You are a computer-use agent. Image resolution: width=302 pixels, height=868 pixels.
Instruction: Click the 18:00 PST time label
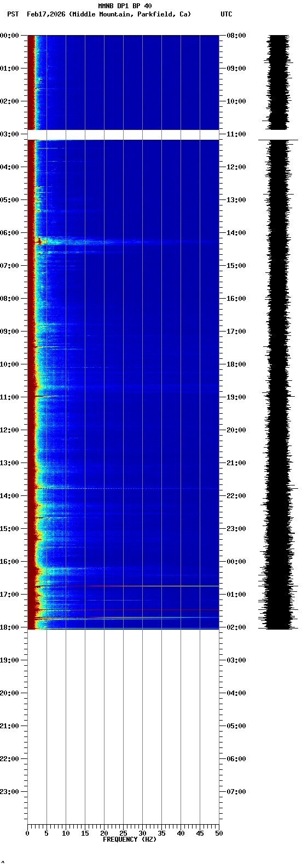[x=9, y=627]
